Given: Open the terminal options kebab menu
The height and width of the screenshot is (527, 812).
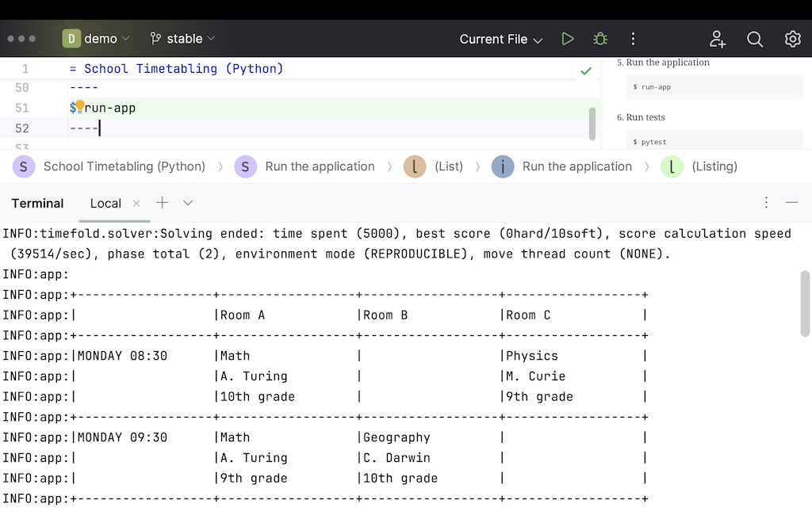Looking at the screenshot, I should pos(766,203).
